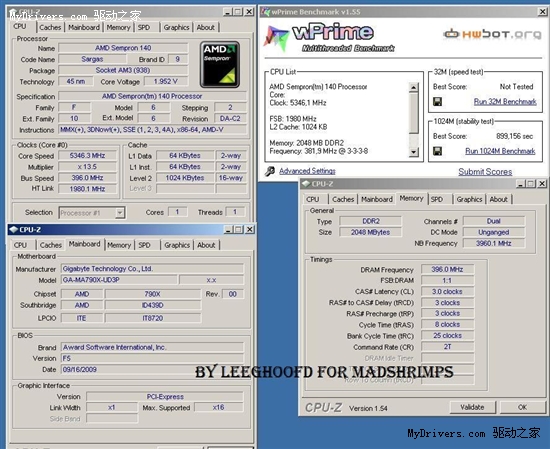Click the Core Voltage 1.952 V value
Image resolution: width=550 pixels, height=449 pixels.
click(166, 81)
